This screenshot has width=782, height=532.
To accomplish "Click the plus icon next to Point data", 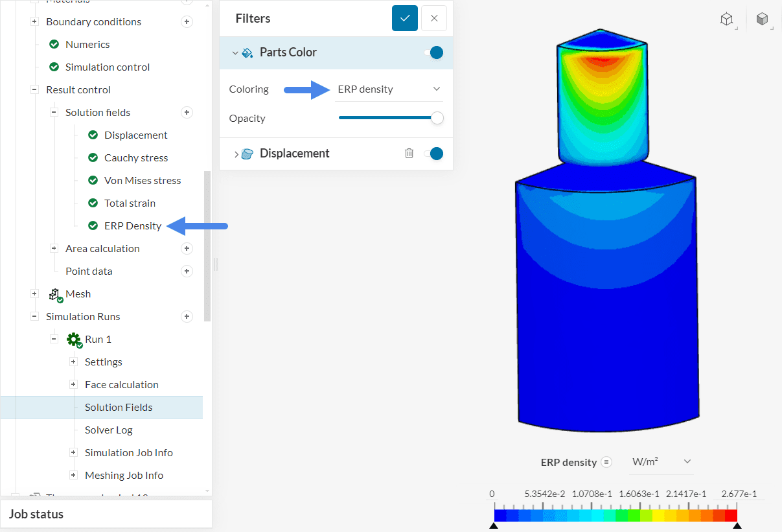I will click(187, 271).
